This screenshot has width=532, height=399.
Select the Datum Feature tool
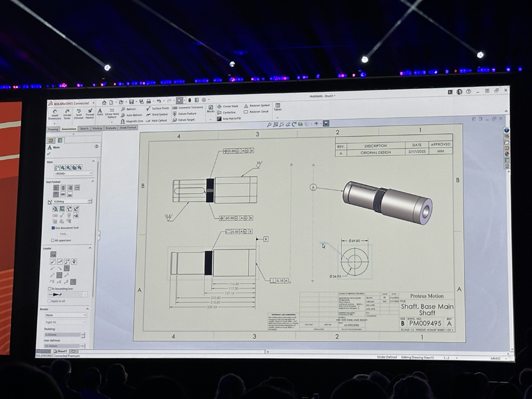click(184, 114)
